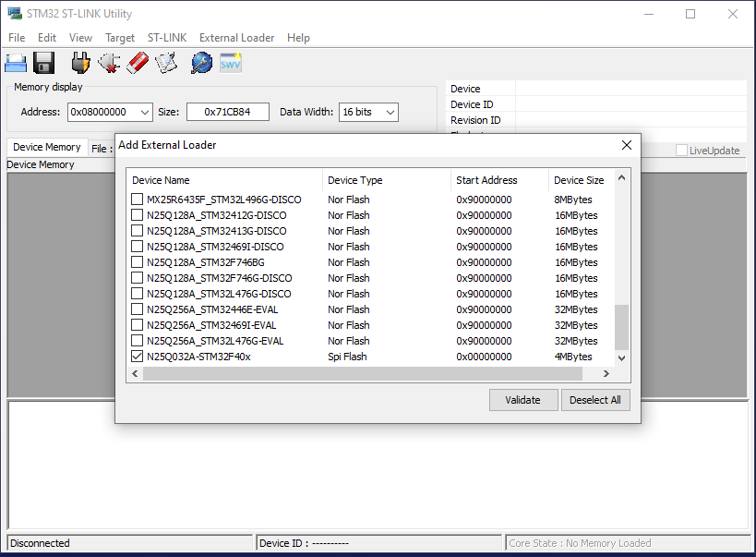Click the Program verify toolbar icon
Viewport: 756px width, 557px height.
[x=166, y=63]
